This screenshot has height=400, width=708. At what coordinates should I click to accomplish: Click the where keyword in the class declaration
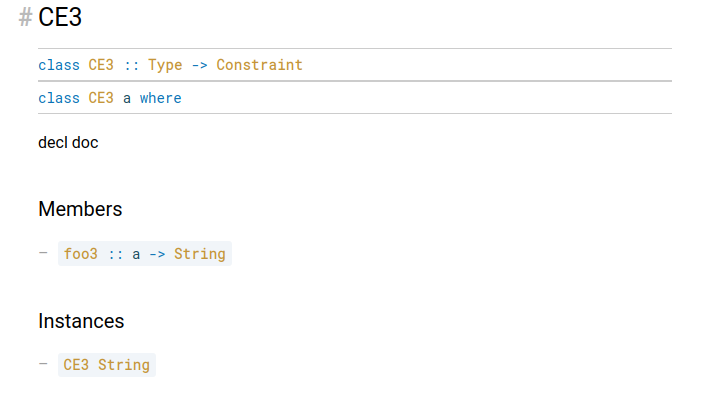(161, 98)
